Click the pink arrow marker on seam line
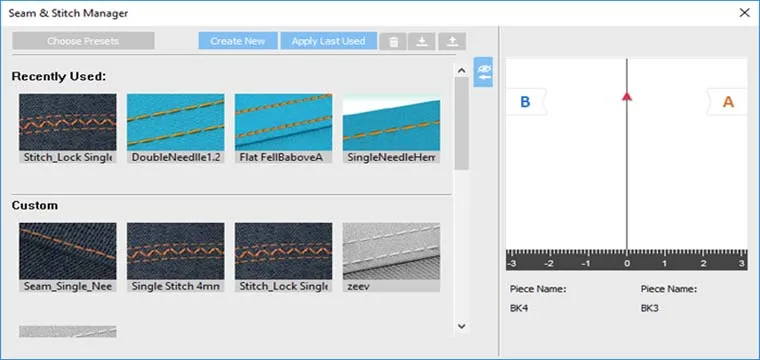The image size is (760, 360). pos(627,96)
